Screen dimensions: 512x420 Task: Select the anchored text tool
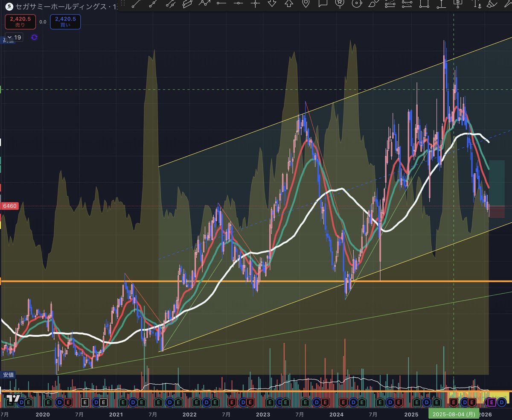pyautogui.click(x=477, y=4)
